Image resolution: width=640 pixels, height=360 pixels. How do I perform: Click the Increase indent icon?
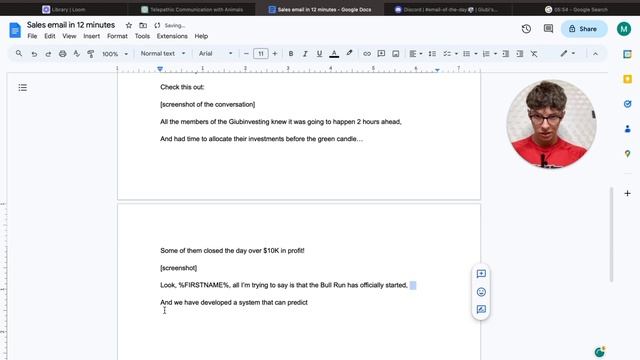[520, 53]
